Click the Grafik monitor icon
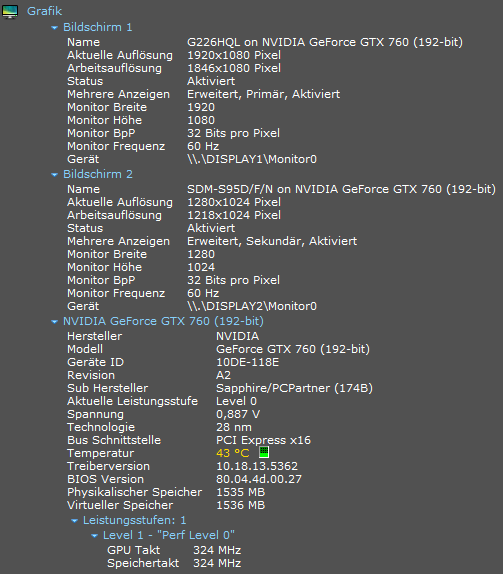 pos(10,11)
